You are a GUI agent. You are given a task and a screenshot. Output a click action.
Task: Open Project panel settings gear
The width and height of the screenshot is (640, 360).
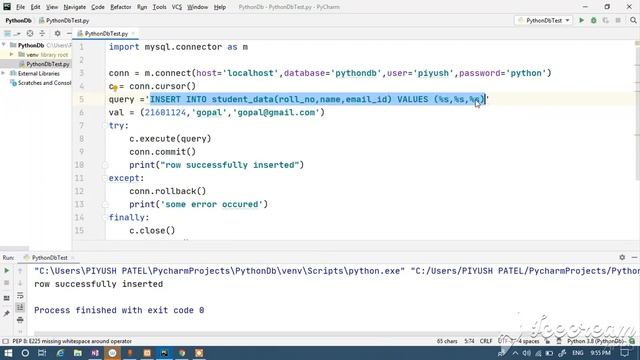click(57, 33)
